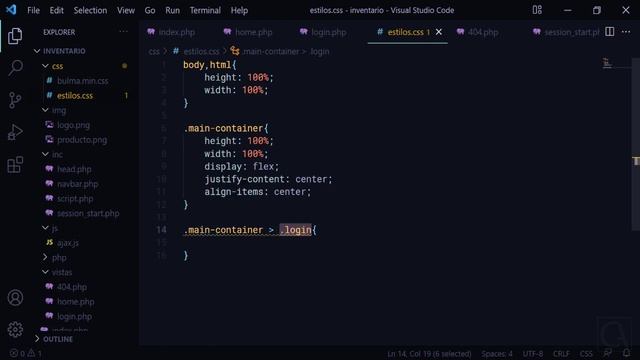Open head.php in the explorer
Viewport: 640px width, 360px height.
coord(74,169)
